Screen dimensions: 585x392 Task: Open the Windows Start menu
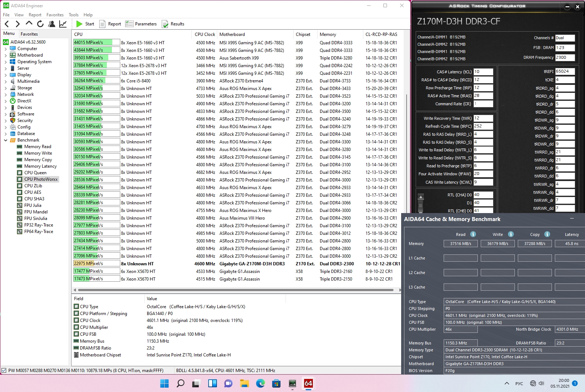164,383
